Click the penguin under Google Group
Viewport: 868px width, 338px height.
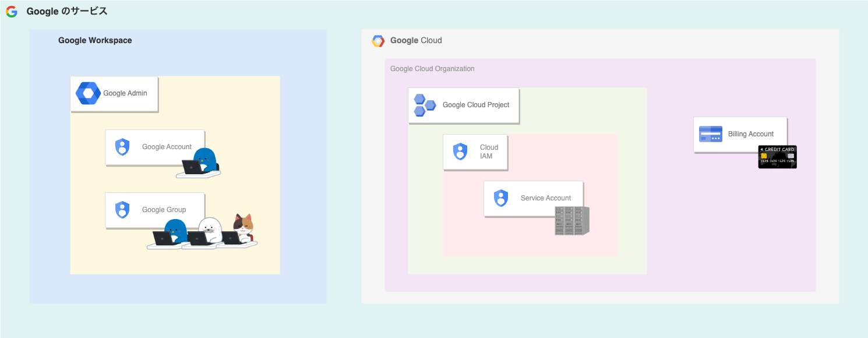[169, 234]
